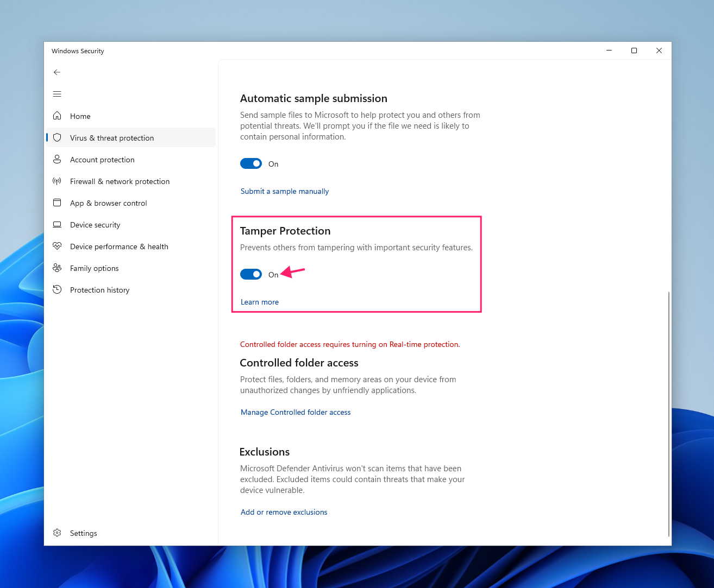This screenshot has height=588, width=714.
Task: Click the Windows Security title text
Action: 78,51
